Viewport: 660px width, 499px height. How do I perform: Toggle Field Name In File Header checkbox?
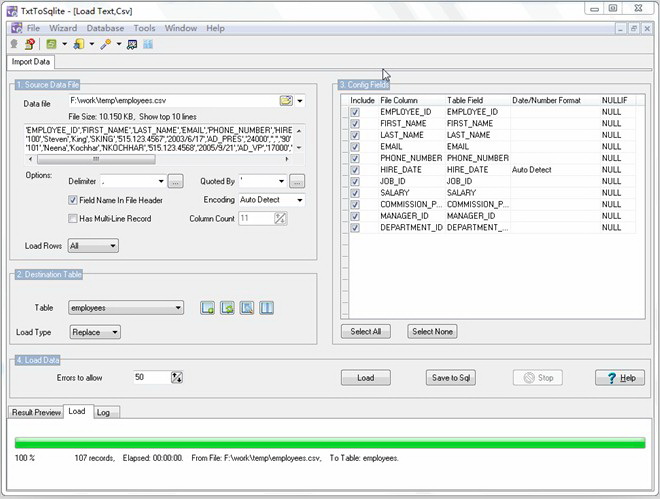[73, 200]
